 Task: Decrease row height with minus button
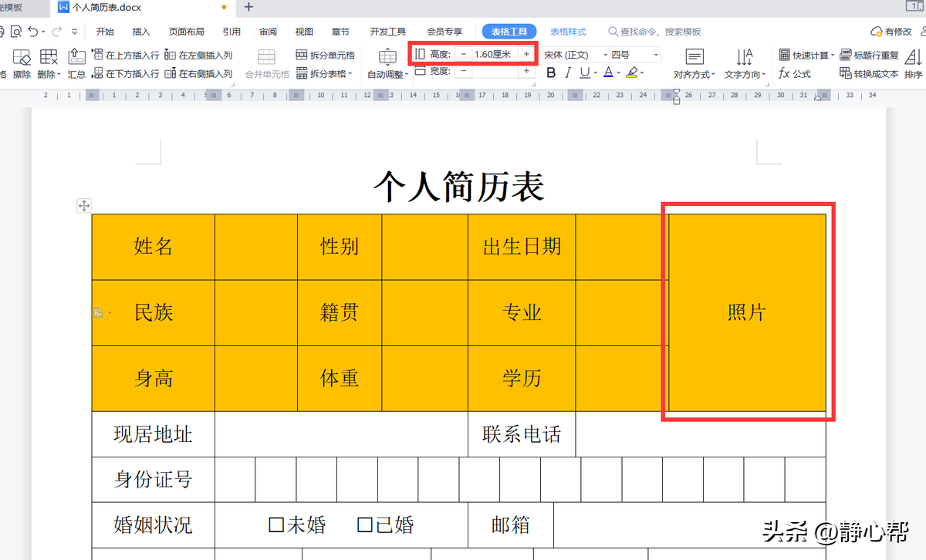[x=463, y=54]
